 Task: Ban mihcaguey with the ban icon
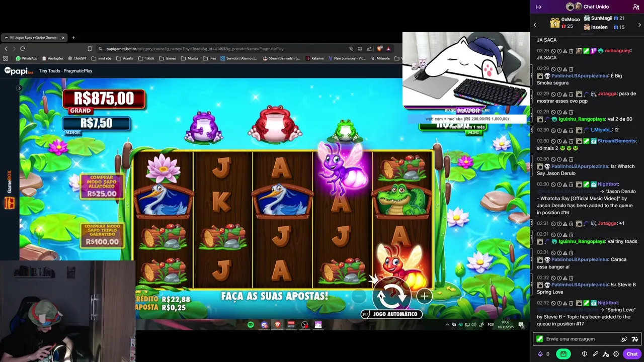[553, 51]
